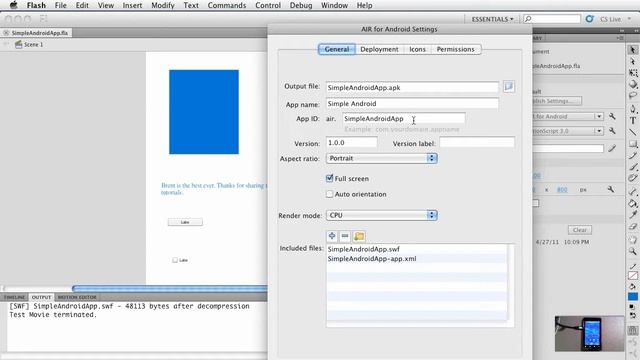Click the Clear button in properties panel
The width and height of the screenshot is (640, 360).
[x=580, y=230]
